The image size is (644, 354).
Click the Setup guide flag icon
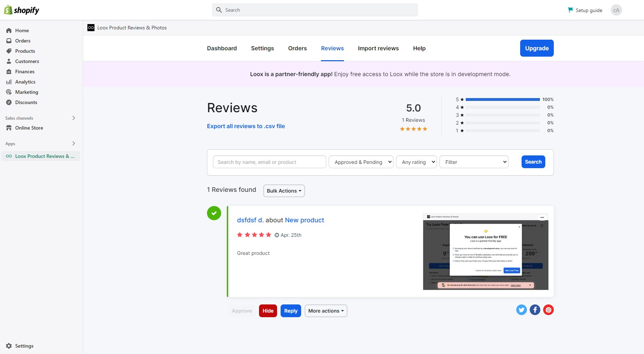pos(570,10)
